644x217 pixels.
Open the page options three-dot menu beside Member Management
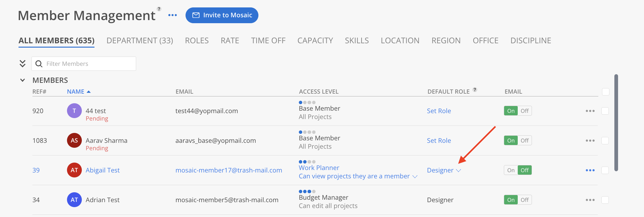tap(173, 15)
